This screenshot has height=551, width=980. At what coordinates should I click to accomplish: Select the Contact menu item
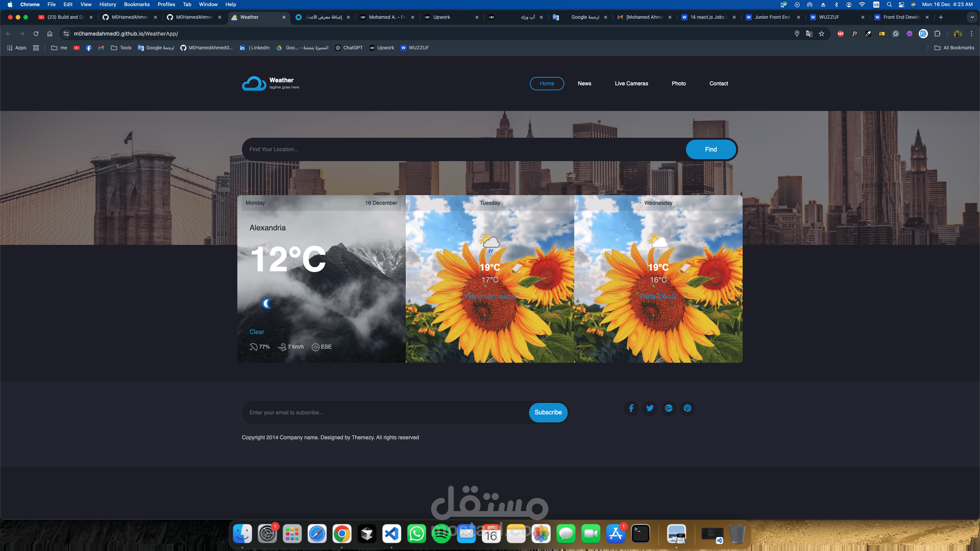(x=719, y=83)
